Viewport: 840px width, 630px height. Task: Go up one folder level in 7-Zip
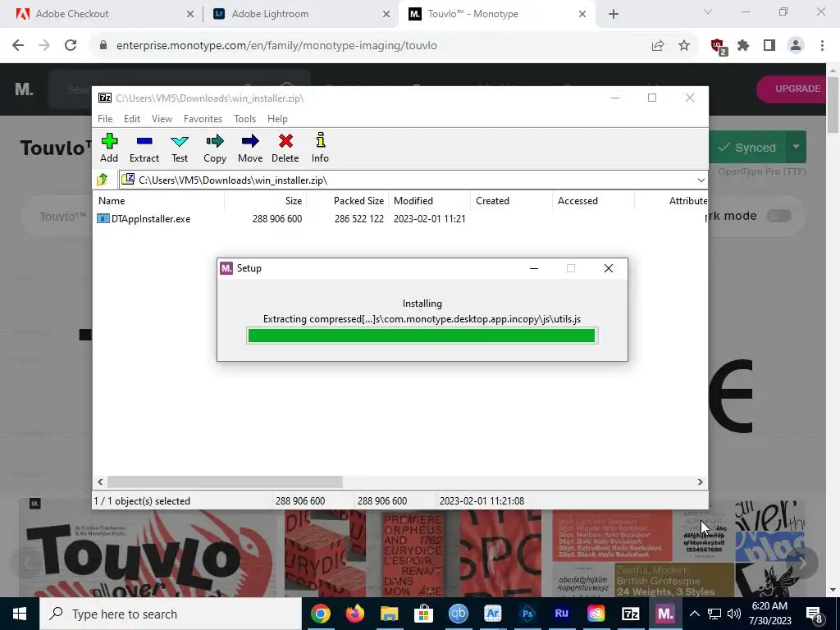[x=103, y=180]
